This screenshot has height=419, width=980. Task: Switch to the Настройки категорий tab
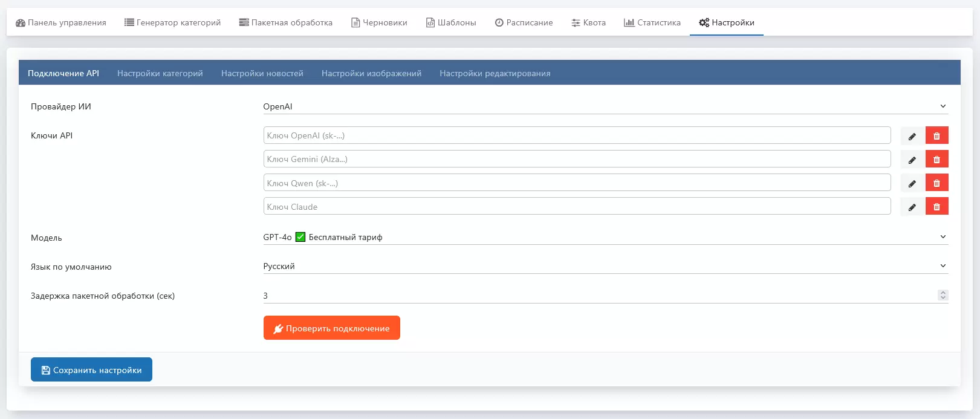point(160,73)
